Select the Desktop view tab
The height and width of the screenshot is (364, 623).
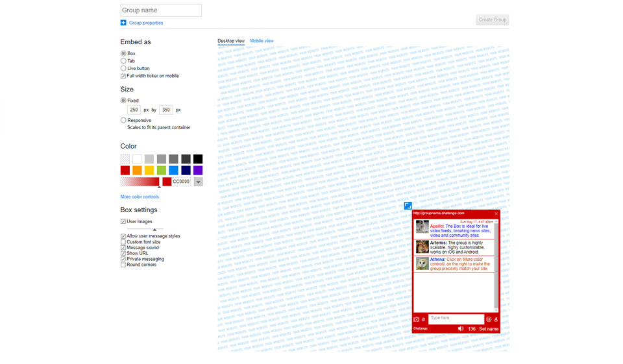tap(230, 41)
